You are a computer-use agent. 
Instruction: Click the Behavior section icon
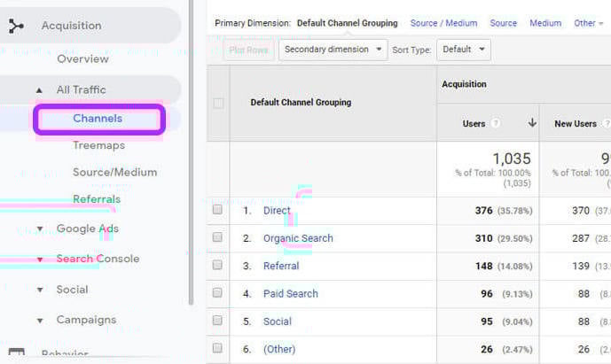[x=16, y=352]
